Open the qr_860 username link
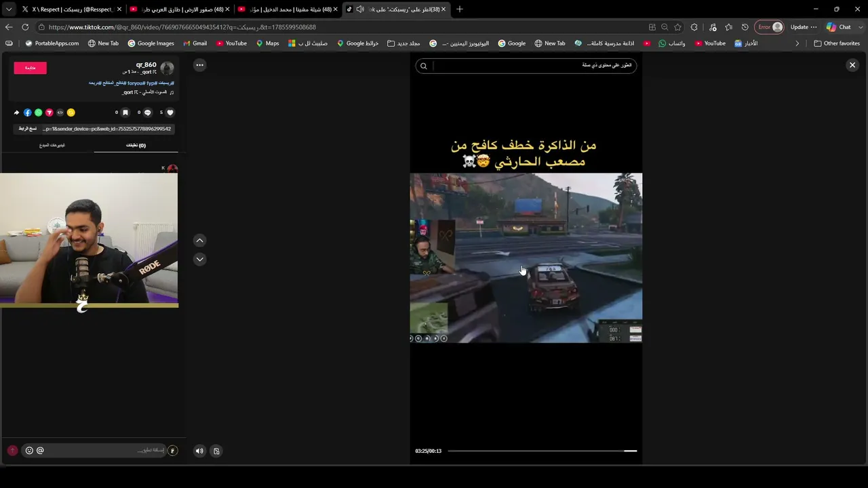 [x=146, y=65]
